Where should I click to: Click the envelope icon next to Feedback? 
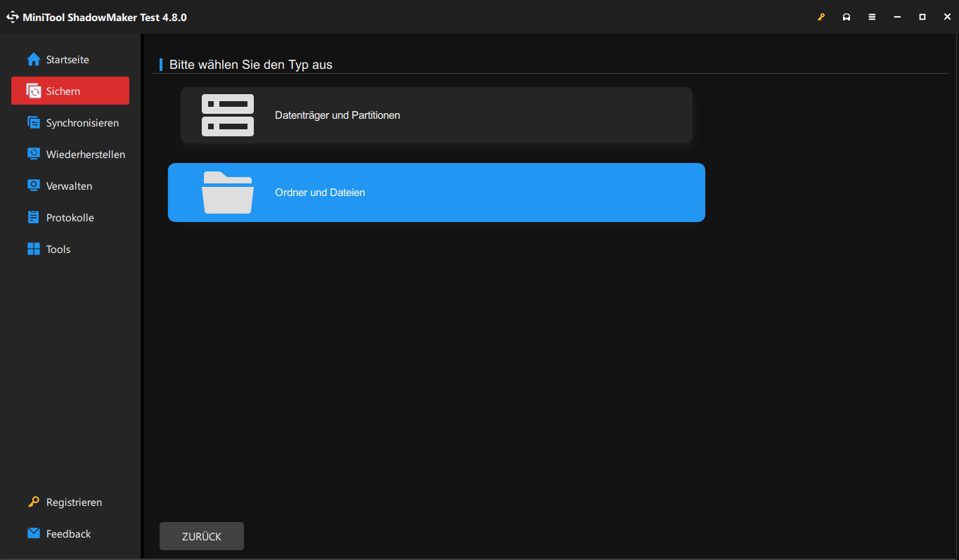tap(32, 533)
